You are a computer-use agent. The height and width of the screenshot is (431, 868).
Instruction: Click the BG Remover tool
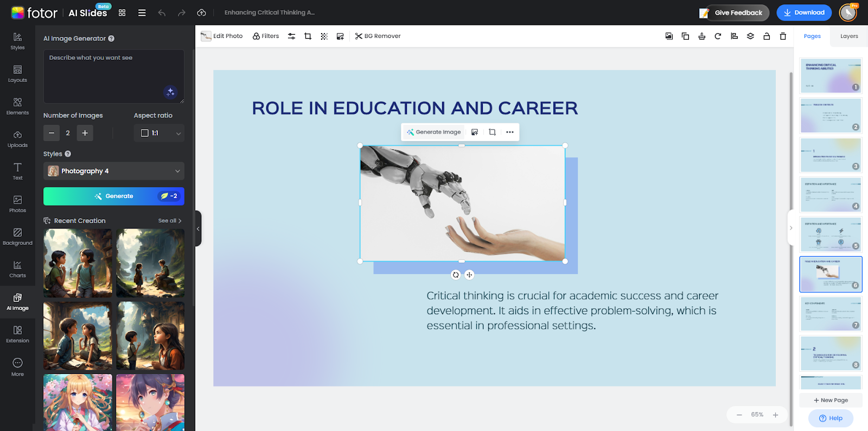point(378,36)
